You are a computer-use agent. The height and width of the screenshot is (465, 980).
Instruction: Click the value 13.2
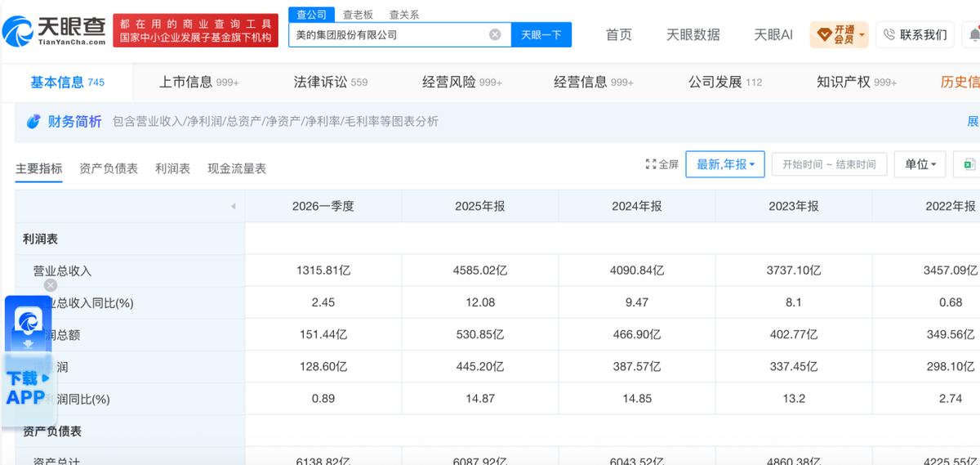pos(794,399)
